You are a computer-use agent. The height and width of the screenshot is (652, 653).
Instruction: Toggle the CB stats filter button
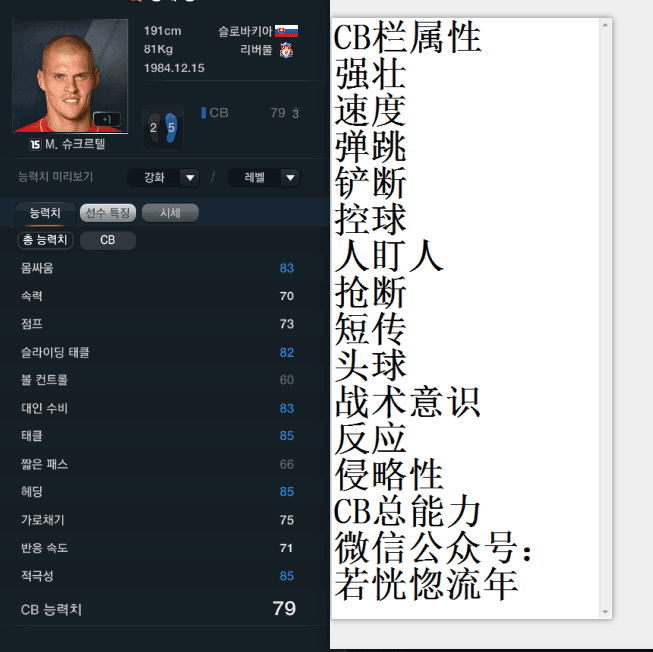coord(108,240)
